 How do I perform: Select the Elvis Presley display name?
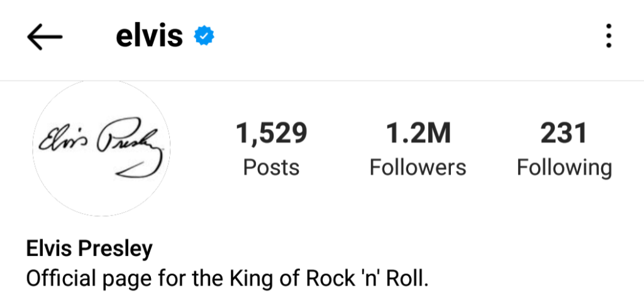tap(89, 249)
